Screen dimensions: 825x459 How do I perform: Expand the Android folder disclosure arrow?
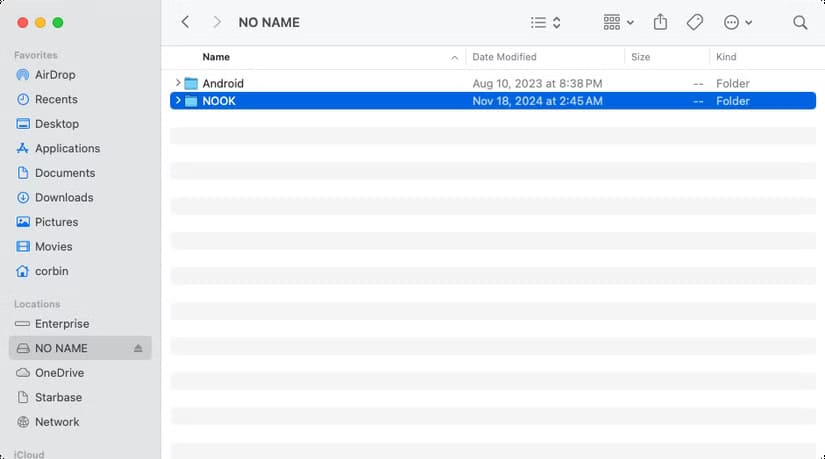click(x=178, y=83)
